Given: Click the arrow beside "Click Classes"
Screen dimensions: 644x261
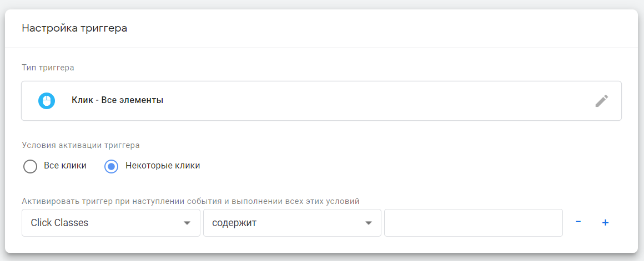Looking at the screenshot, I should tap(187, 223).
